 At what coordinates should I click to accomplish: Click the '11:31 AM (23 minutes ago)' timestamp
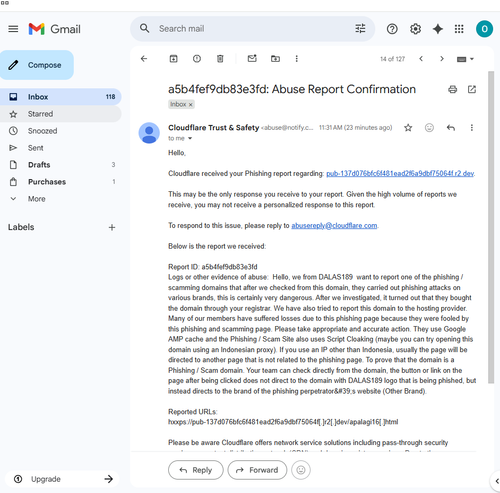point(355,128)
